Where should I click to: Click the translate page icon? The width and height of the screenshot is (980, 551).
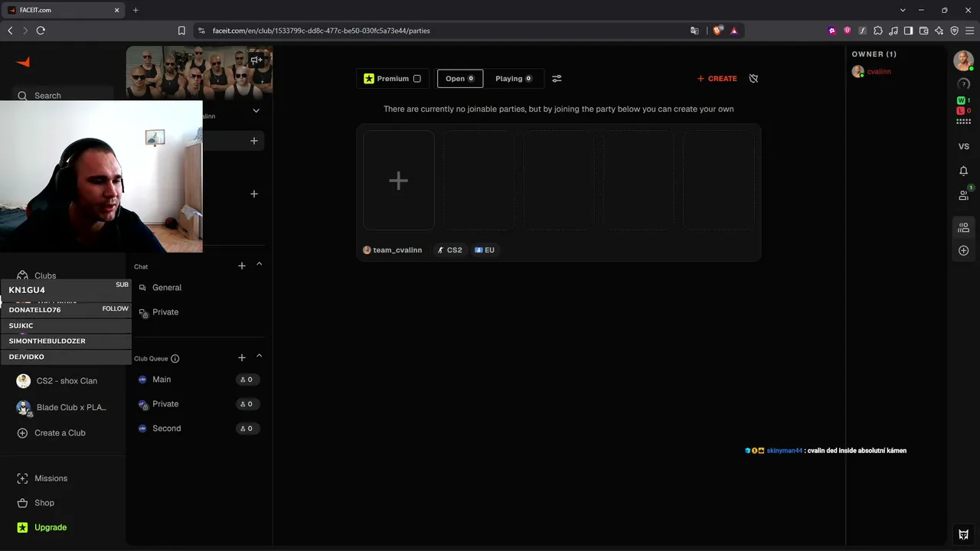click(x=694, y=31)
